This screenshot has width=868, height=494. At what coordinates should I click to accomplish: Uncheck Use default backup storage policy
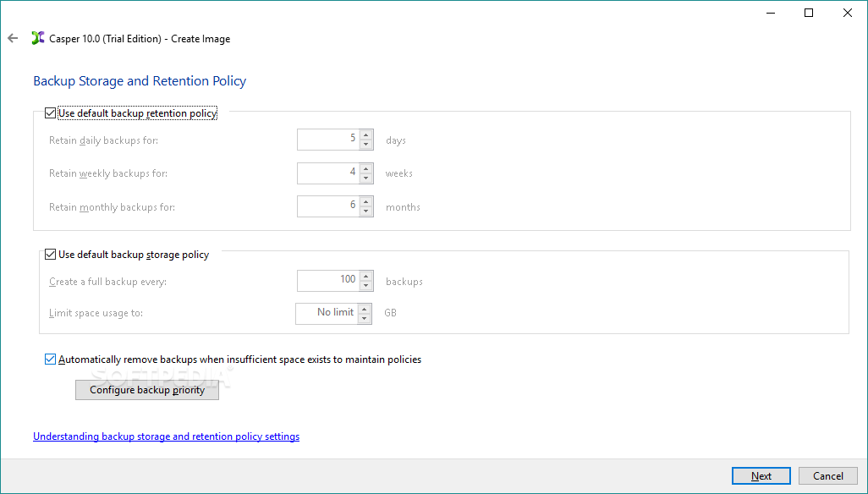[51, 255]
